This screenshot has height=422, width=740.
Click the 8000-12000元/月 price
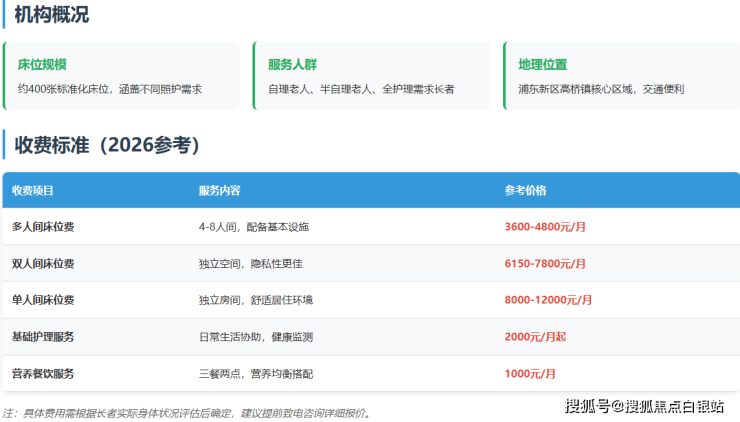tap(548, 300)
